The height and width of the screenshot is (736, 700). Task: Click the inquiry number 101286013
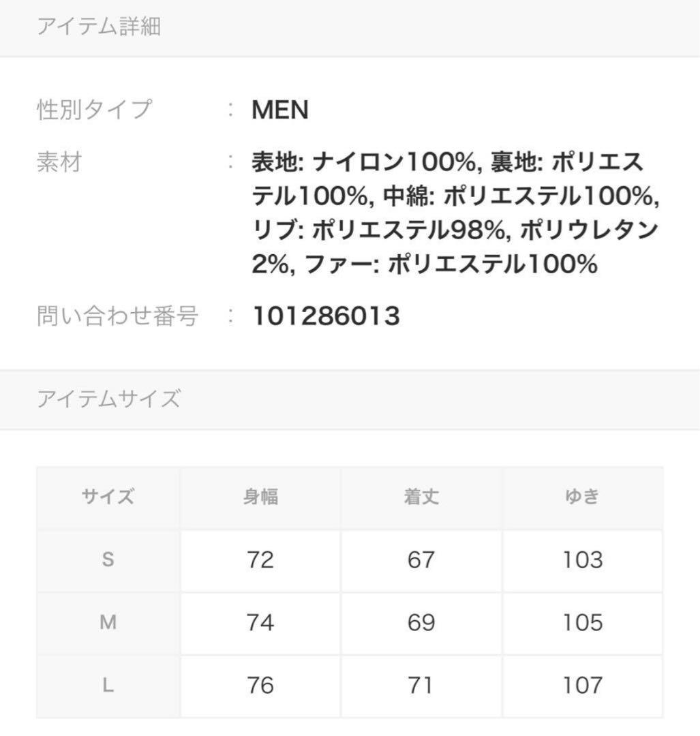coord(325,316)
